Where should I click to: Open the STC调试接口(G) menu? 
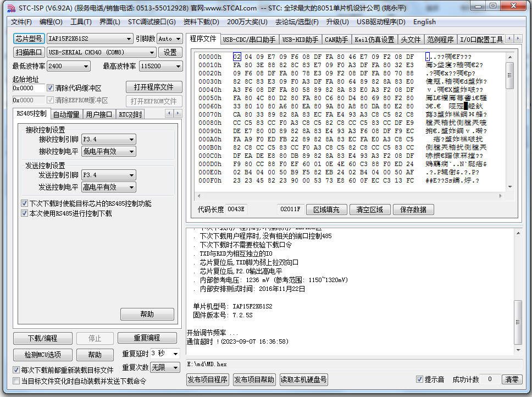[x=152, y=22]
